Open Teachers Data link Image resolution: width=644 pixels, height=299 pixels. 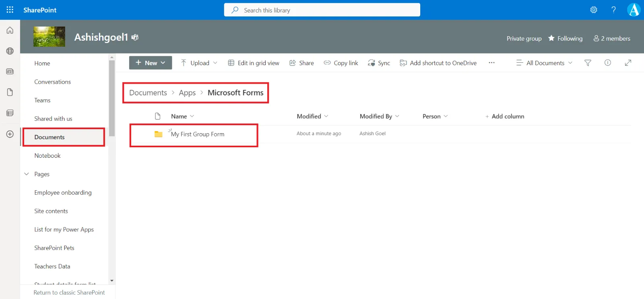(x=52, y=266)
